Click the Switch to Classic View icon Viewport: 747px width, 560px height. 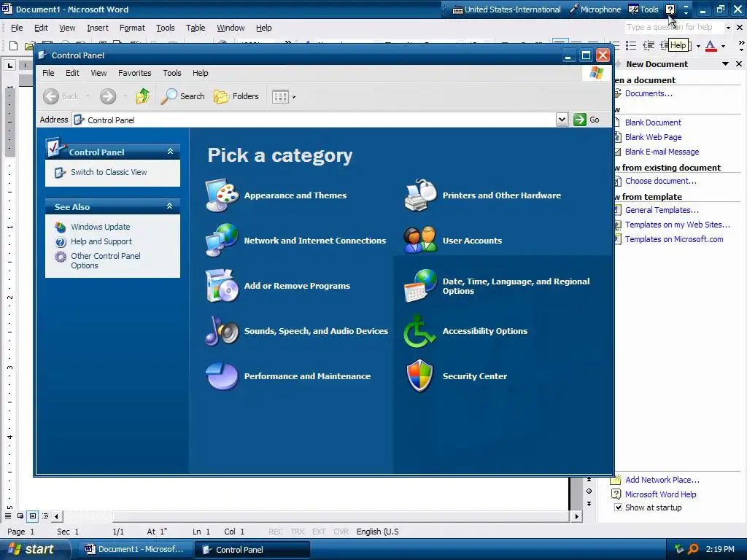(60, 172)
